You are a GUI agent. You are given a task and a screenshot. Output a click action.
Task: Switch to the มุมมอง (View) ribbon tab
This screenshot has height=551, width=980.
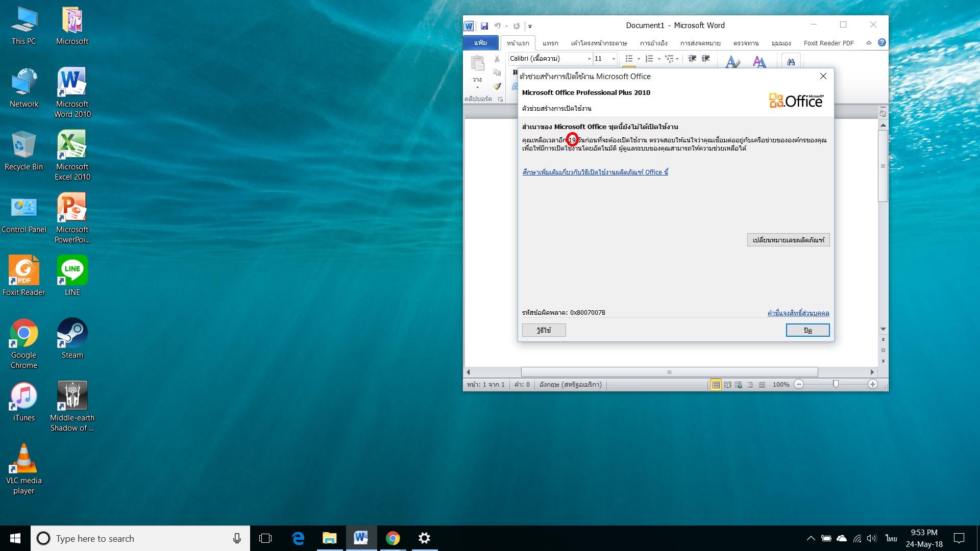pyautogui.click(x=781, y=43)
